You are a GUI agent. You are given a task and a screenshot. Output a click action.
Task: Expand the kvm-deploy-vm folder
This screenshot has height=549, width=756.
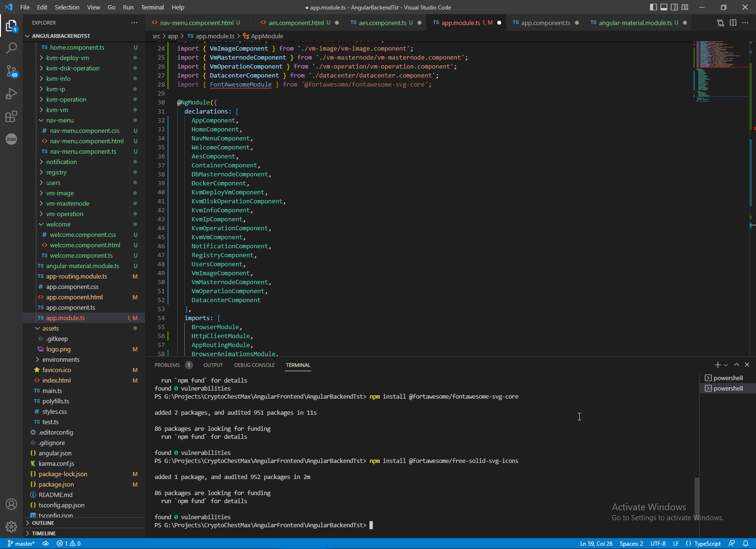(68, 58)
